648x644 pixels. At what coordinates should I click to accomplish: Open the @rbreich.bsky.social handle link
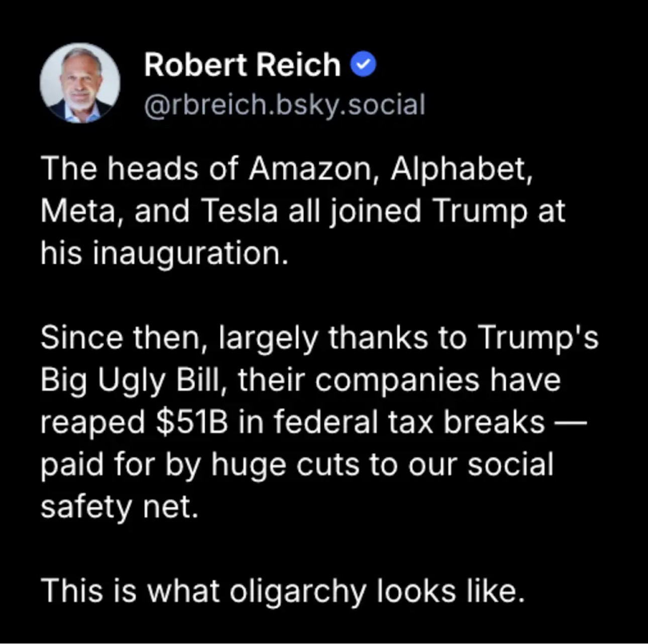click(x=284, y=104)
